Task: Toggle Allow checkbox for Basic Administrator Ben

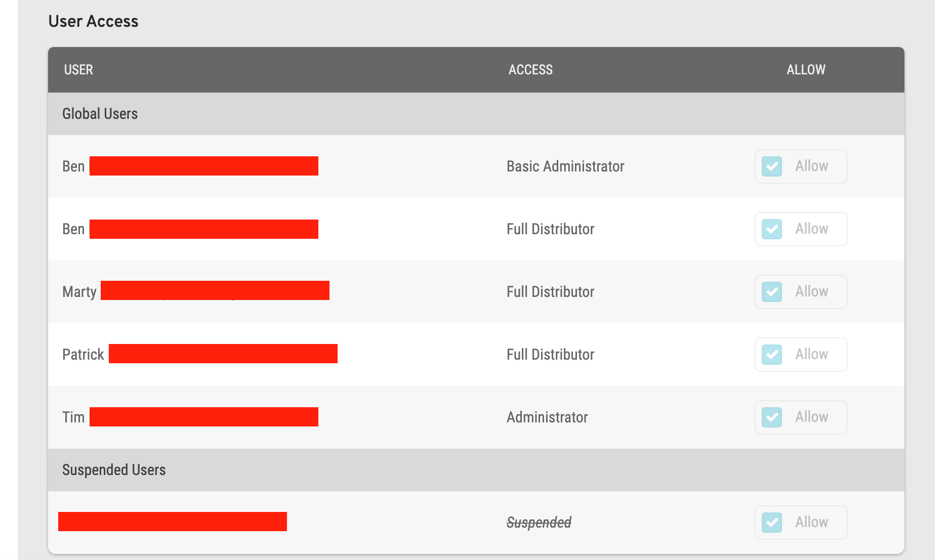Action: pyautogui.click(x=772, y=166)
